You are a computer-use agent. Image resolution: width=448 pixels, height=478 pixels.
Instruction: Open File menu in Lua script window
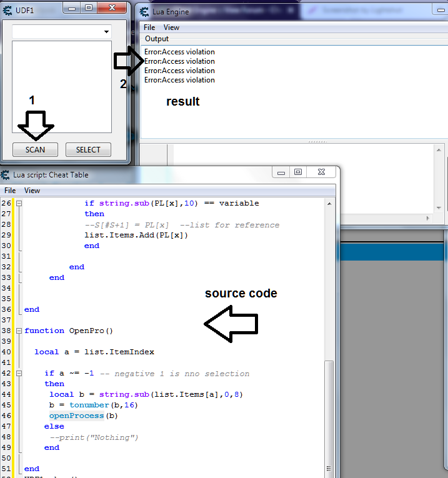tap(10, 191)
